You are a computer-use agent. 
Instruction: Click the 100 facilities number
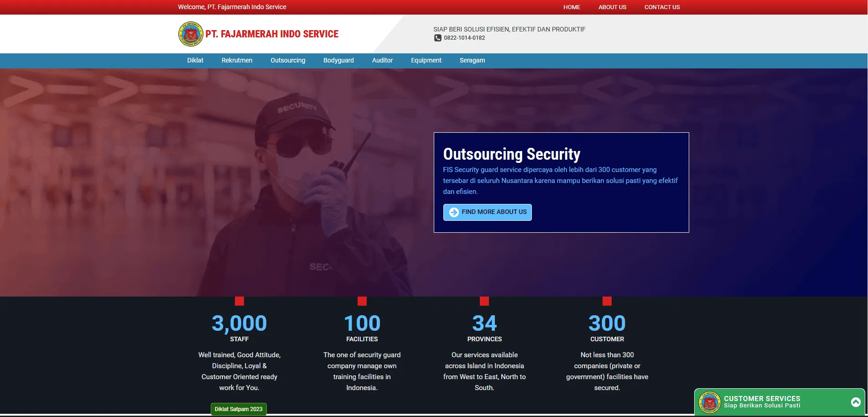[x=362, y=323]
